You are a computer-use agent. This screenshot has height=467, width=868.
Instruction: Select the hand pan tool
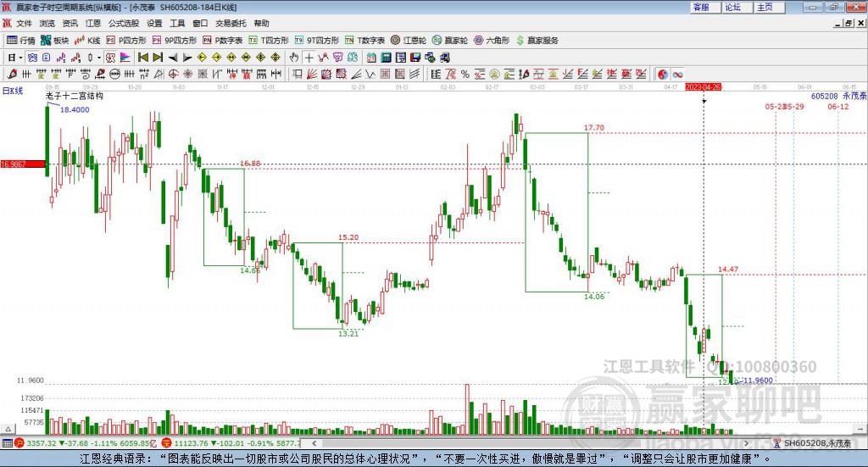294,58
